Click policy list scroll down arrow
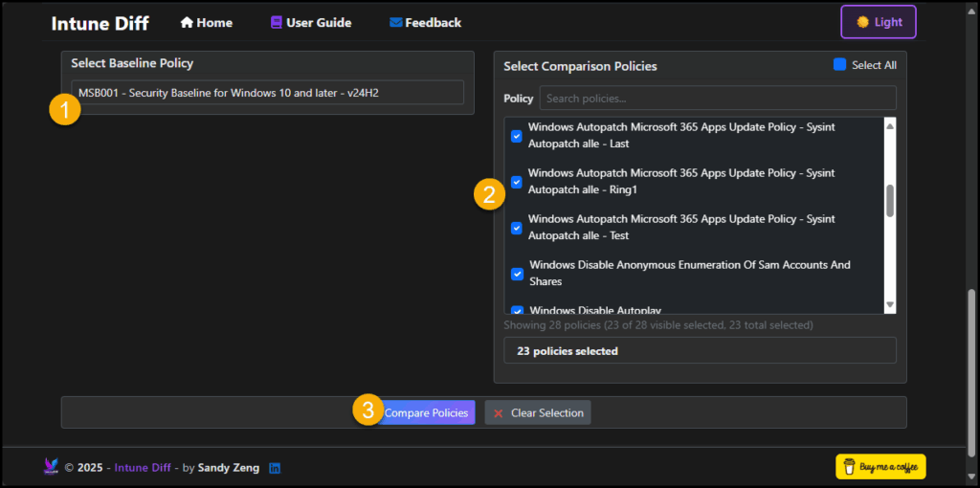Image resolution: width=980 pixels, height=488 pixels. tap(890, 305)
